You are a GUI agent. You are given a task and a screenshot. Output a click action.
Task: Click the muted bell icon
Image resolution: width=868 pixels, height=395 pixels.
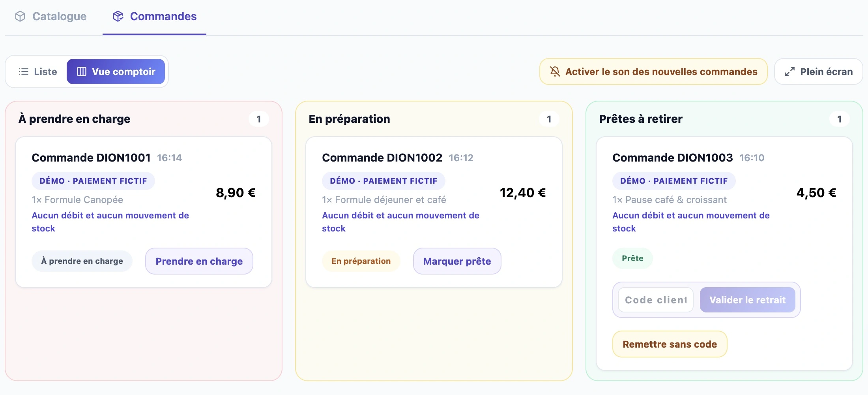click(555, 71)
